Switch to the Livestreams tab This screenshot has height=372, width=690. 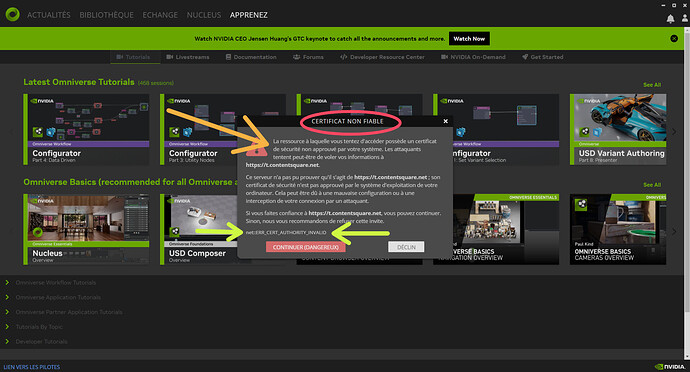click(x=188, y=57)
